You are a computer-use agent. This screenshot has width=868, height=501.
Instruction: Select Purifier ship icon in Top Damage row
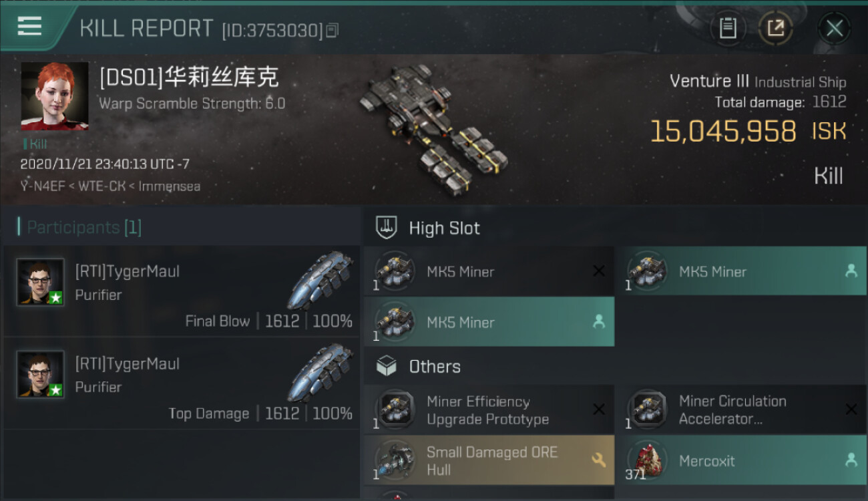click(322, 373)
